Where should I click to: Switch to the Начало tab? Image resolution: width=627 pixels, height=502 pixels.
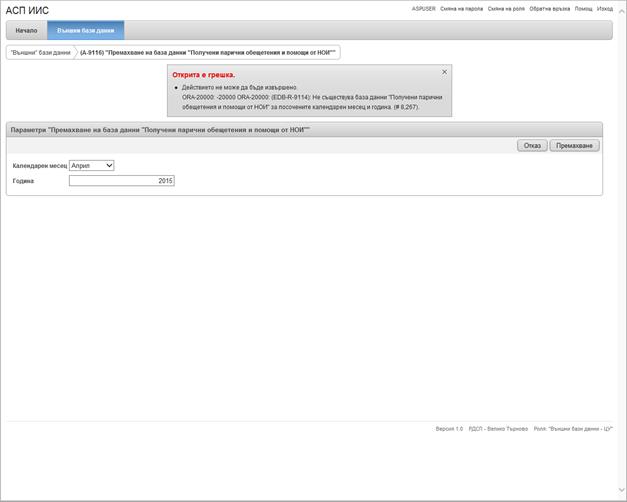point(26,30)
